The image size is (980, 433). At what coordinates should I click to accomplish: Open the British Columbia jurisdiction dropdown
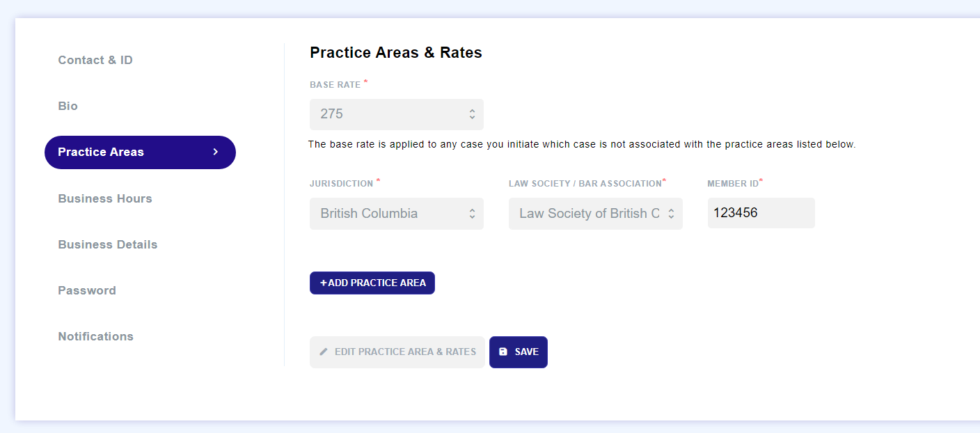[397, 214]
